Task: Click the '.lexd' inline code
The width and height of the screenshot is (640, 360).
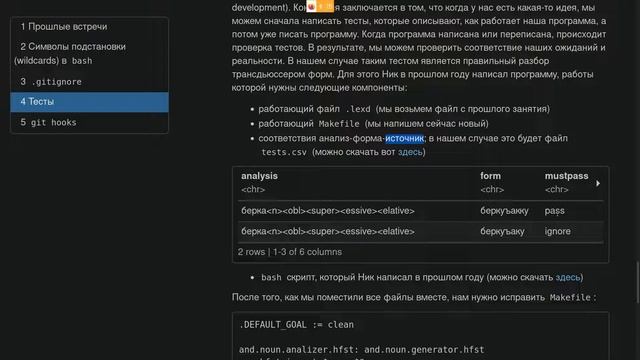Action: pyautogui.click(x=358, y=109)
